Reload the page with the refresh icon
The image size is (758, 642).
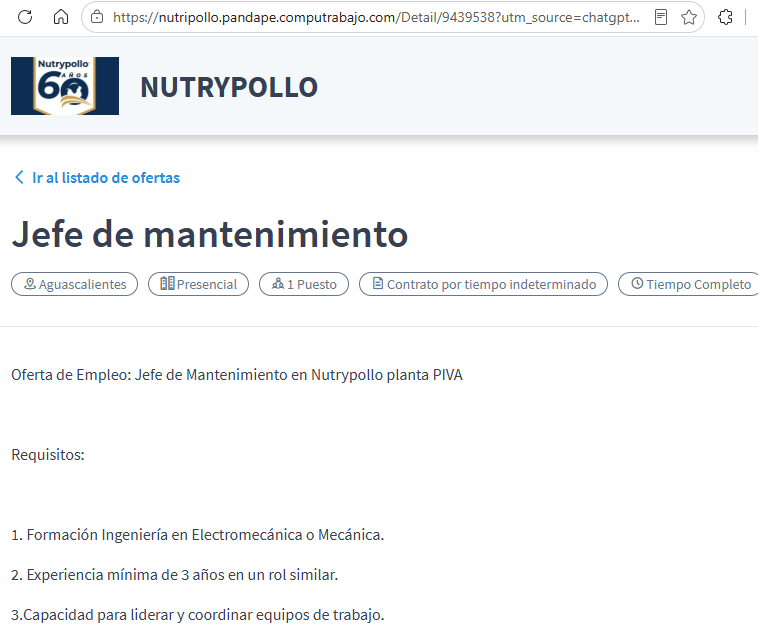coord(25,17)
